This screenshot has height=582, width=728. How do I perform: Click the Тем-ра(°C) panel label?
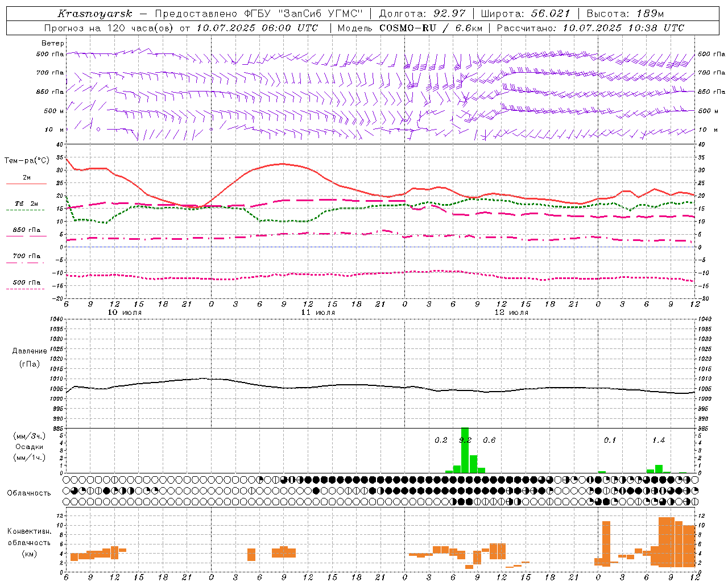[x=27, y=161]
